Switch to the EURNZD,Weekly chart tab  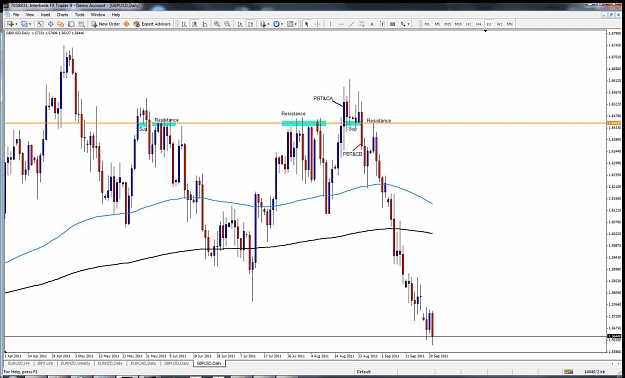click(x=76, y=363)
